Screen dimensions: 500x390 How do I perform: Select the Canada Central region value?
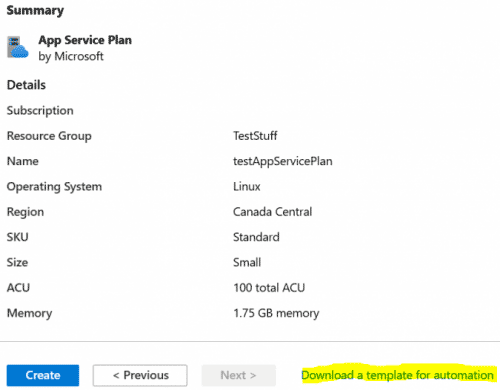pyautogui.click(x=273, y=212)
